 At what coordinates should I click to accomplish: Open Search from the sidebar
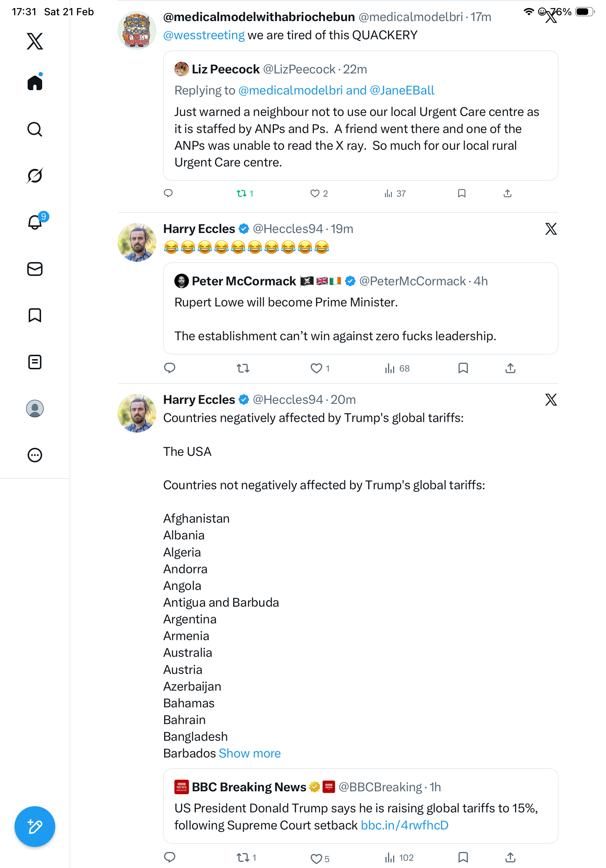click(35, 129)
